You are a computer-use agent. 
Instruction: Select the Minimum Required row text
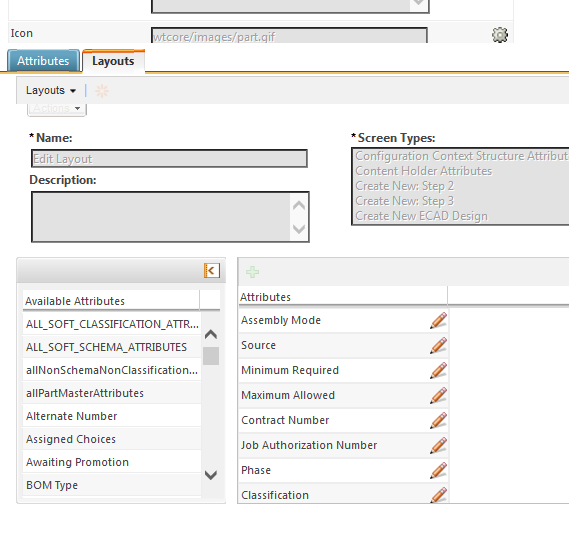click(x=290, y=370)
